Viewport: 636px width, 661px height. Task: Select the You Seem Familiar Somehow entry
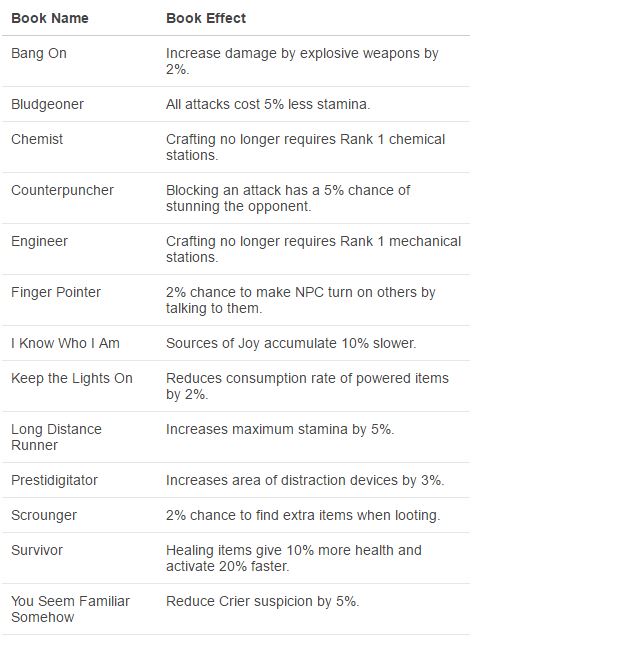pyautogui.click(x=70, y=609)
